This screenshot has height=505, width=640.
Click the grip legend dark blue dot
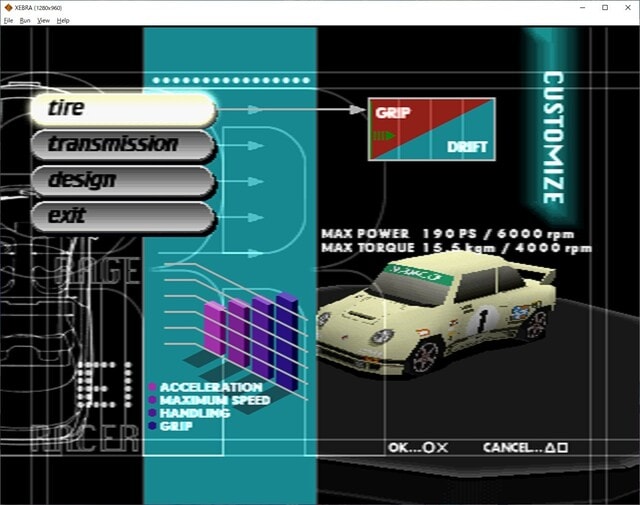[153, 426]
